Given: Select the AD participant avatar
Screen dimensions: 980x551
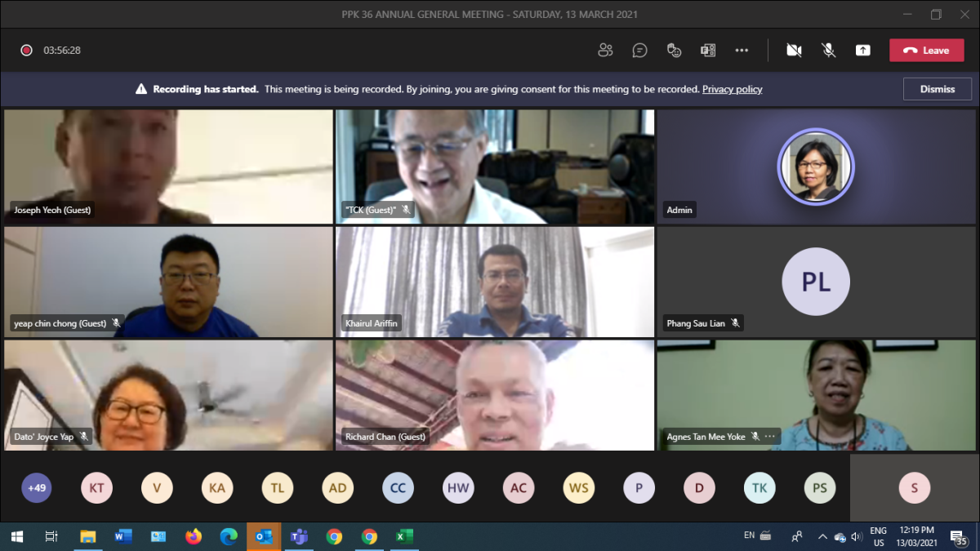Looking at the screenshot, I should click(338, 488).
